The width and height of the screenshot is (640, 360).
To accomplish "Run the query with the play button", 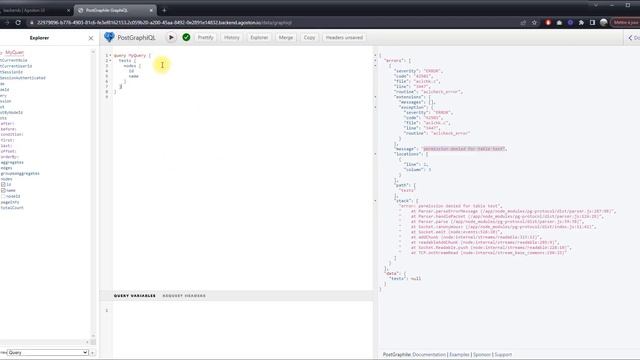I will point(171,38).
